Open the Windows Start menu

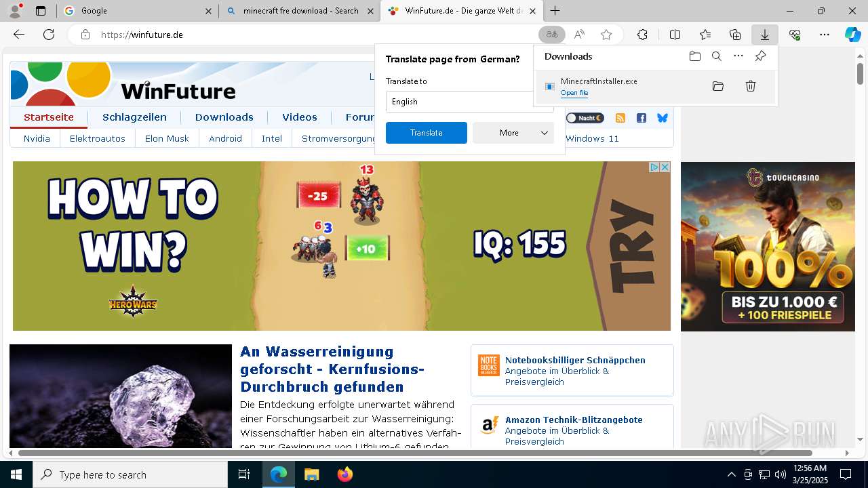(x=16, y=474)
